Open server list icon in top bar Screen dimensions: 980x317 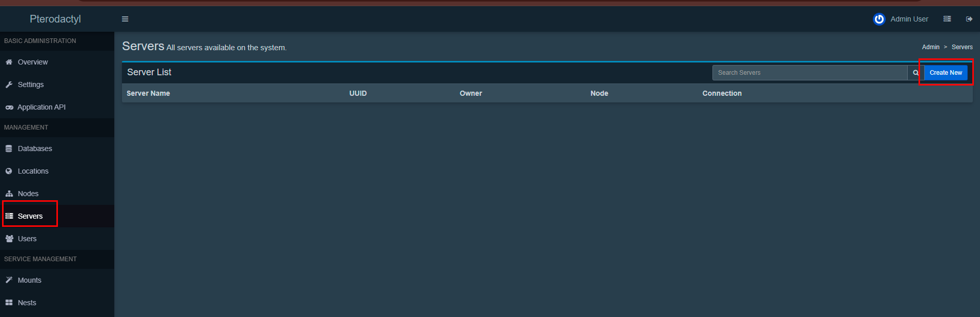click(947, 19)
